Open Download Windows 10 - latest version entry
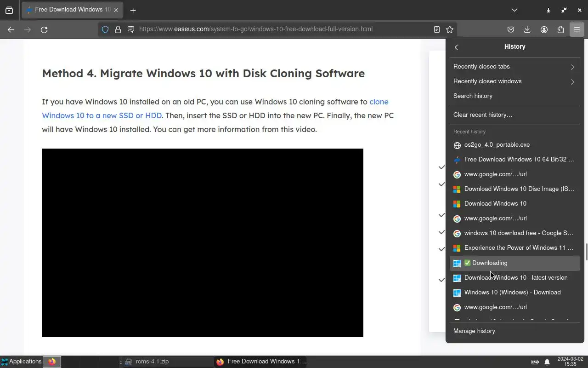The width and height of the screenshot is (588, 368). (514, 278)
